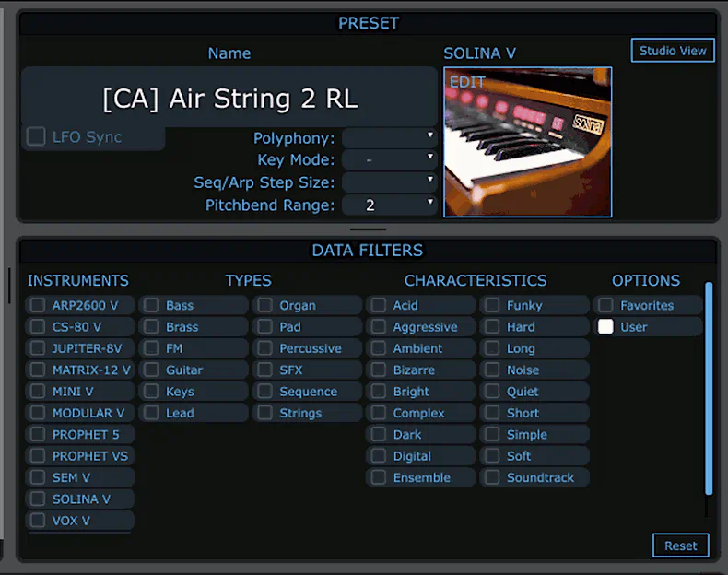Image resolution: width=728 pixels, height=575 pixels.
Task: Check the MINI V instrument filter
Action: (x=38, y=392)
